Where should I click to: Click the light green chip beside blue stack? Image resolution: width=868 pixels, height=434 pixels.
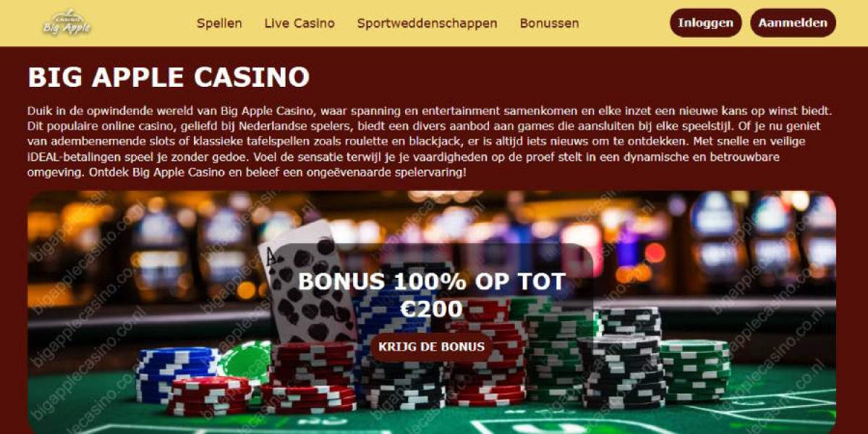[243, 362]
